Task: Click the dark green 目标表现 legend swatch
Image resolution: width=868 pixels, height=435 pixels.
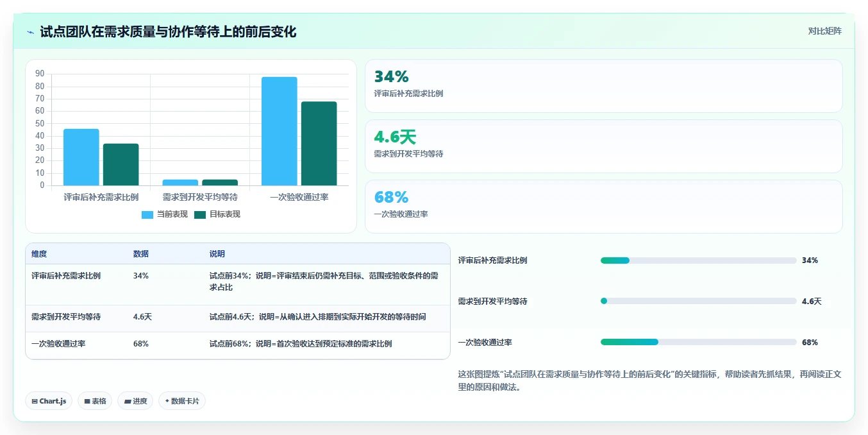Action: pos(200,215)
